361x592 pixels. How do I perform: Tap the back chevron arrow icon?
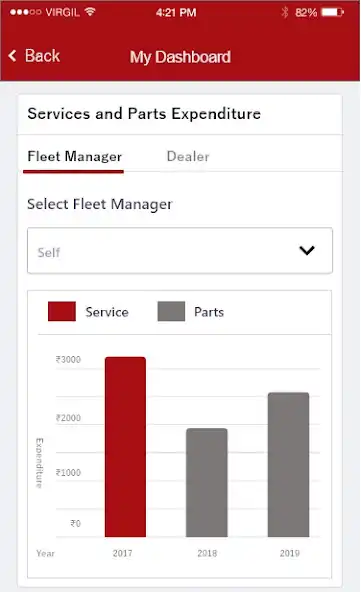point(12,56)
